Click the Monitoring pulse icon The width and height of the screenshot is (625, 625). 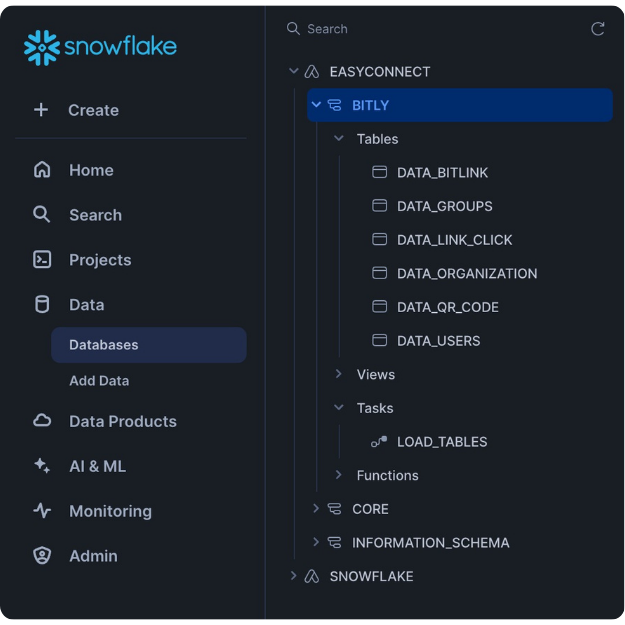(42, 511)
